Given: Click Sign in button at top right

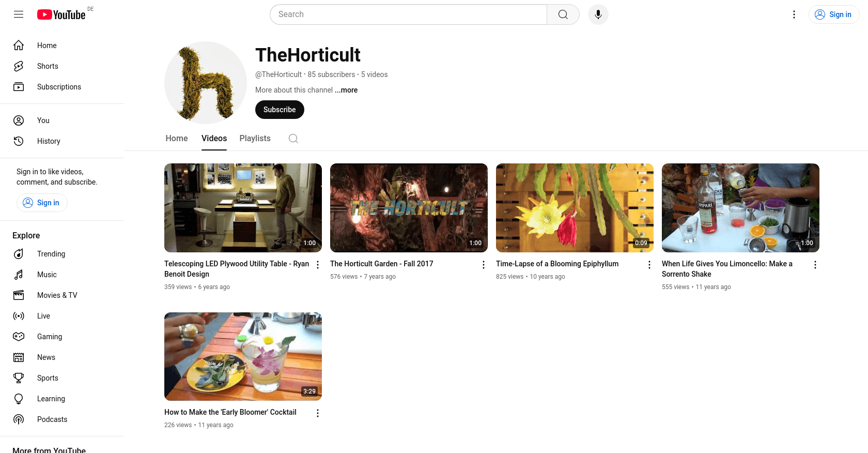Looking at the screenshot, I should [x=834, y=14].
